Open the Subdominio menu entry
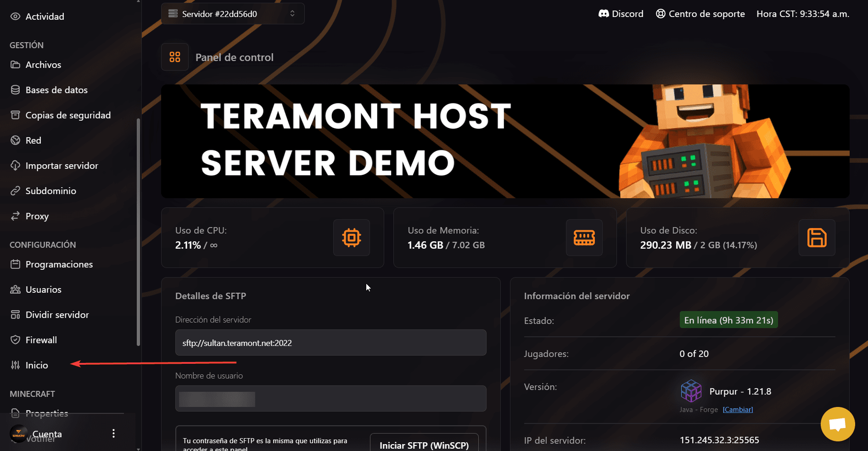Screen dimensions: 868x451 [51, 191]
